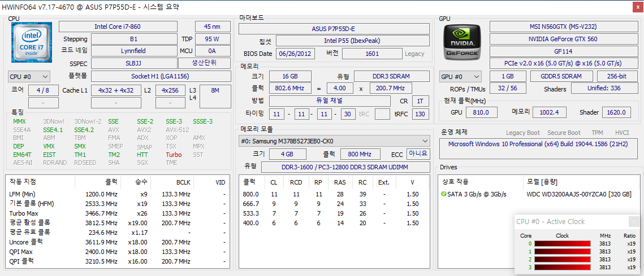Click the Secure Boot indicator
Image resolution: width=644 pixels, height=276 pixels.
[564, 133]
